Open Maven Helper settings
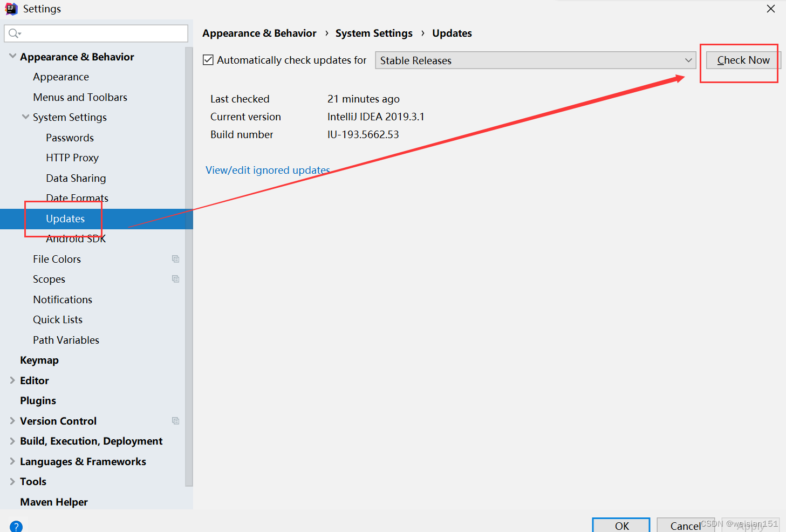This screenshot has height=532, width=786. (x=54, y=502)
